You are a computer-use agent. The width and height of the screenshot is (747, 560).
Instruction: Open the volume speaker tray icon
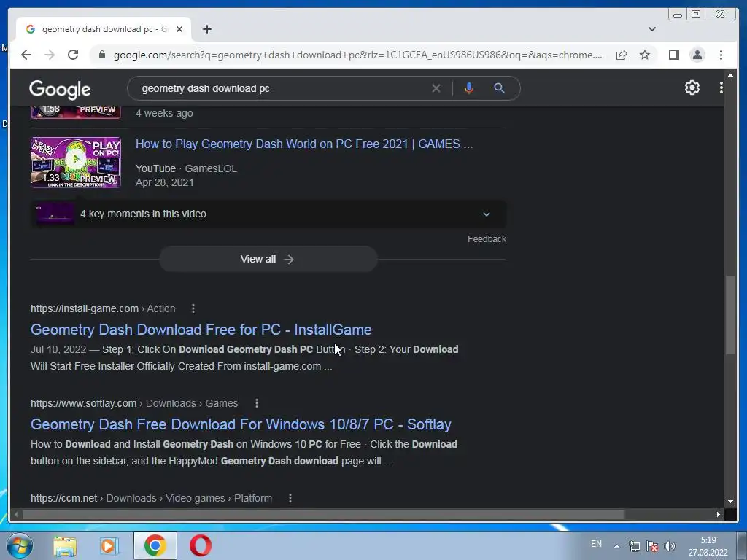670,546
